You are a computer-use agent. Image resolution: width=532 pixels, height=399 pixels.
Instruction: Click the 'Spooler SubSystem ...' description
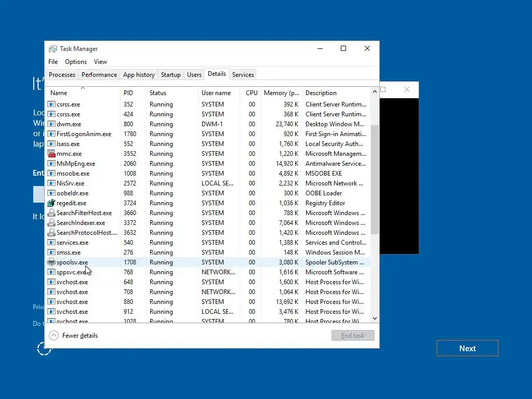pyautogui.click(x=335, y=262)
